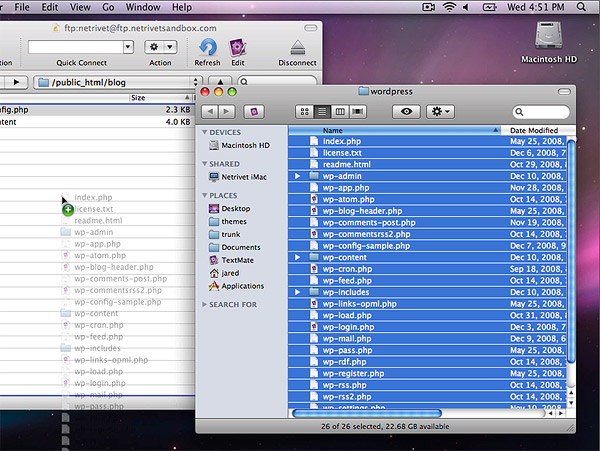
Task: Open the volume control in menu bar
Action: (x=466, y=7)
